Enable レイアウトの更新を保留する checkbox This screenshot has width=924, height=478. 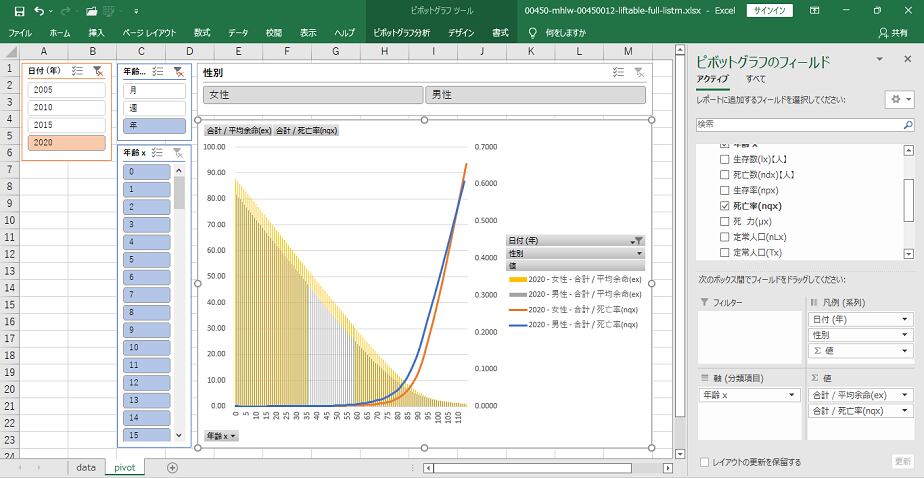[x=705, y=462]
